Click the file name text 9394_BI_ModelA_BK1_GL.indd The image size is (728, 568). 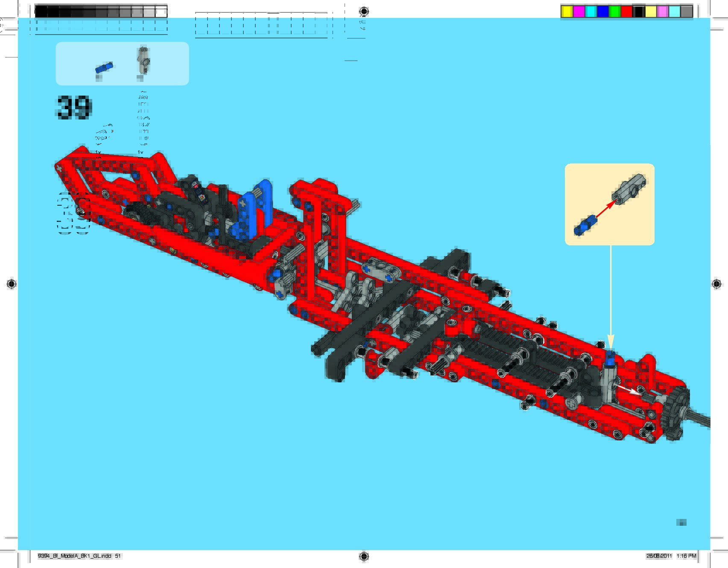click(74, 556)
